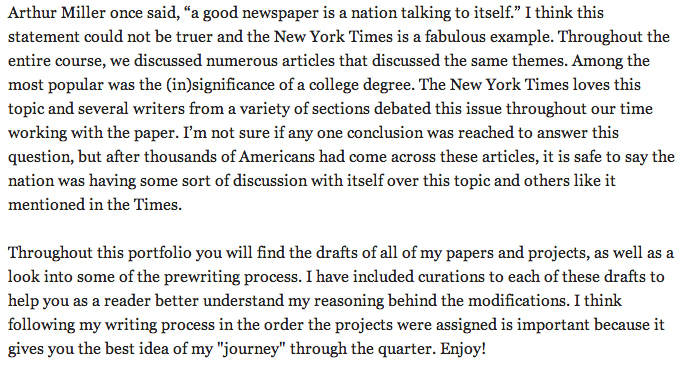The image size is (693, 389).
Task: Click the quoted word "journey"
Action: click(x=250, y=349)
